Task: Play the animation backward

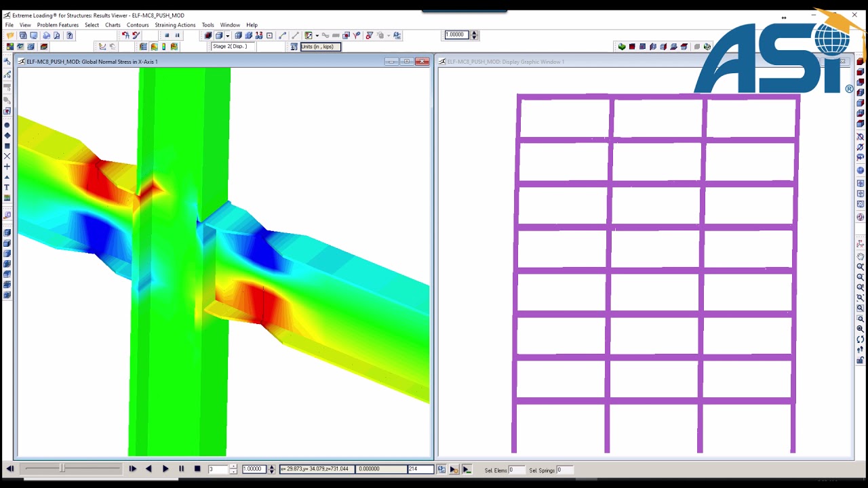Action: [149, 468]
